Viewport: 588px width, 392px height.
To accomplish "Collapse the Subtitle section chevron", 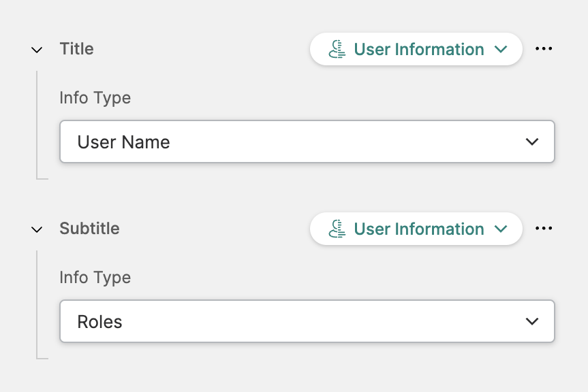I will [x=37, y=229].
